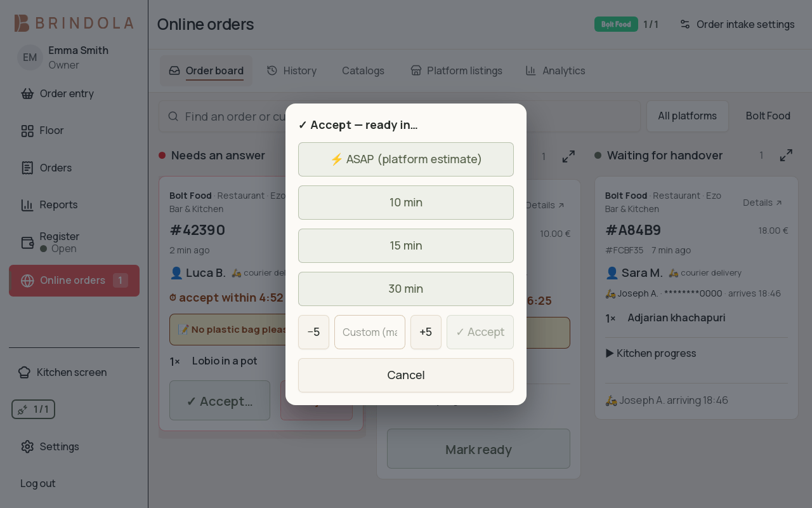Viewport: 812px width, 508px height.
Task: Focus the Find an order search field
Action: (400, 116)
